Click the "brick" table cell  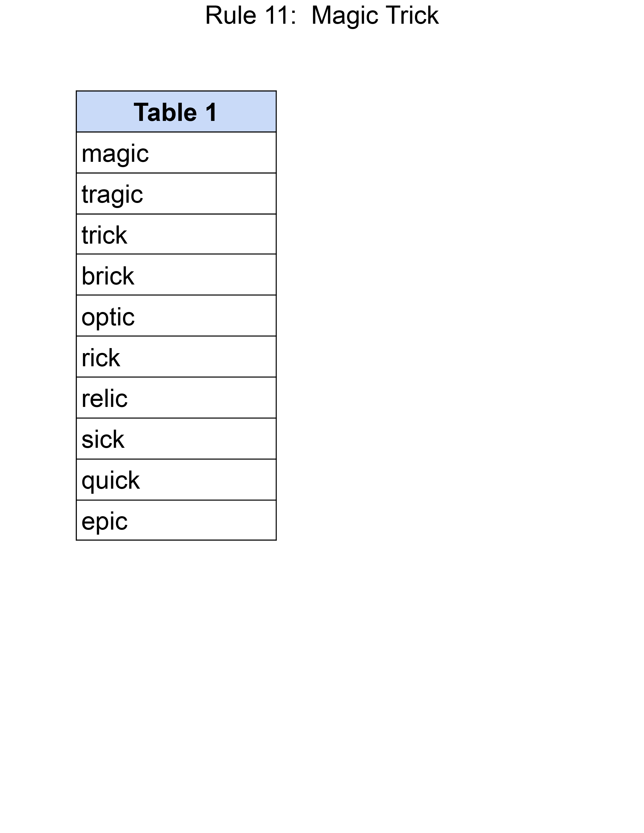coord(176,275)
